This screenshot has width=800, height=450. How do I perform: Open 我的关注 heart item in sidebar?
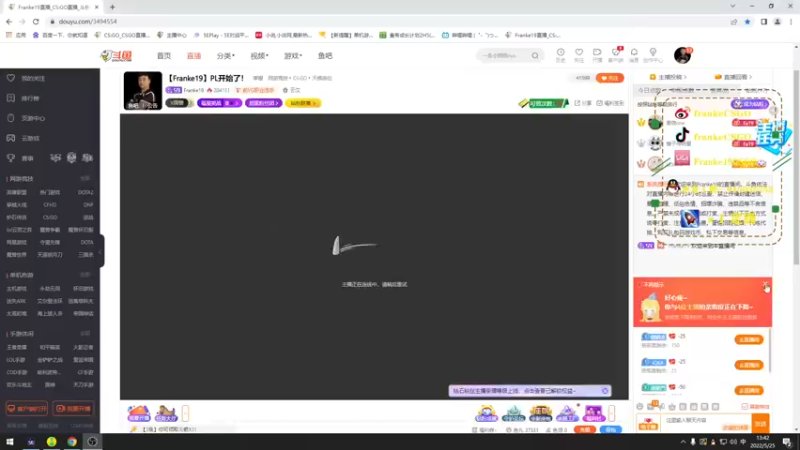click(26, 79)
